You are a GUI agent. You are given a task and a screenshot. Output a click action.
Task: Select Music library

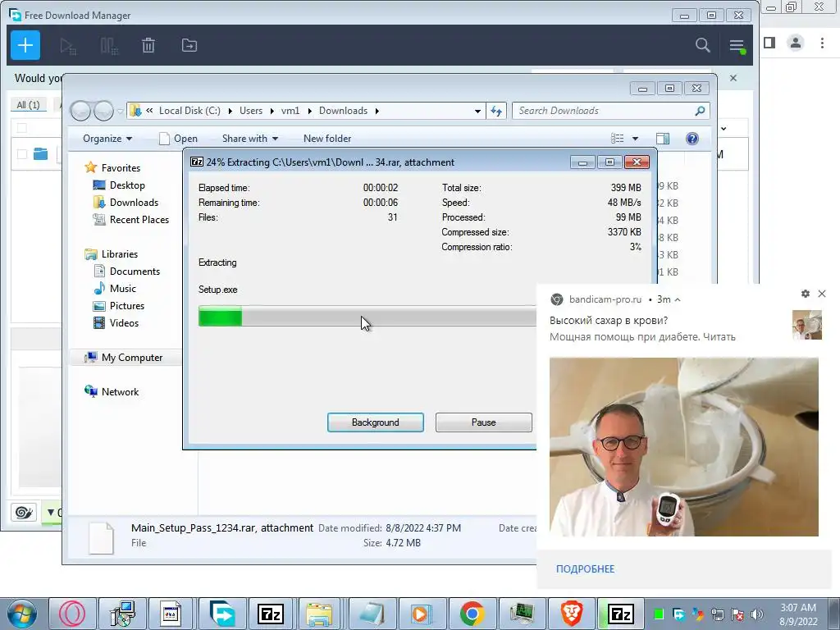tap(115, 288)
